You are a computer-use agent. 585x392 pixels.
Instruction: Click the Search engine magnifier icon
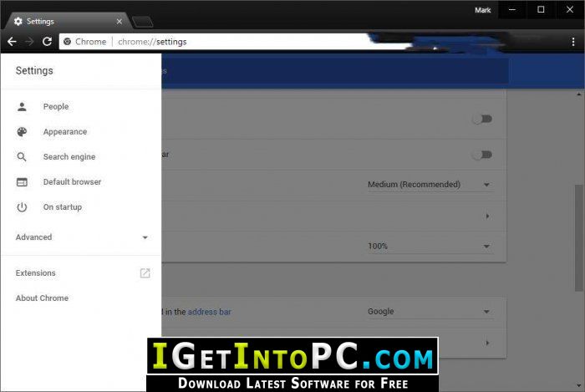point(22,156)
